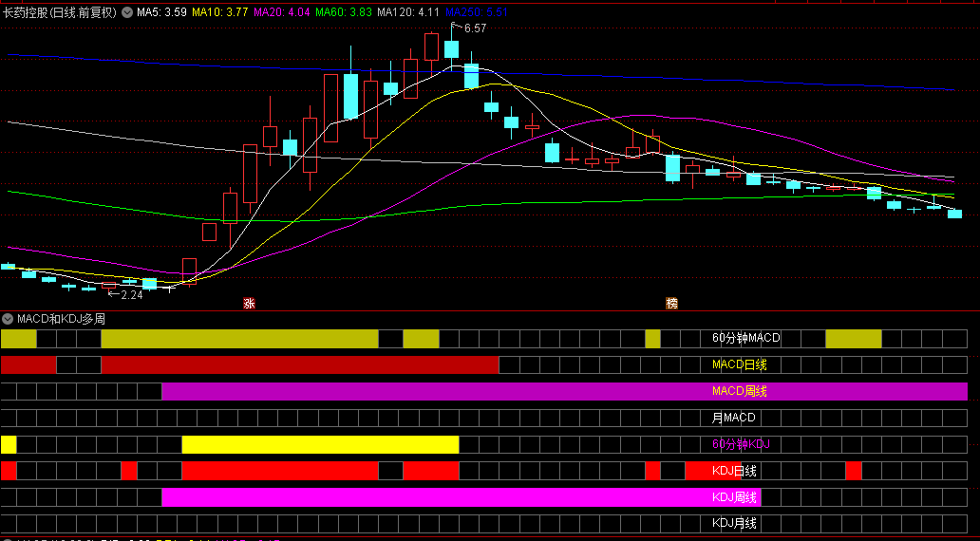Click the 6.57 high price label
The height and width of the screenshot is (541, 980).
click(x=475, y=28)
